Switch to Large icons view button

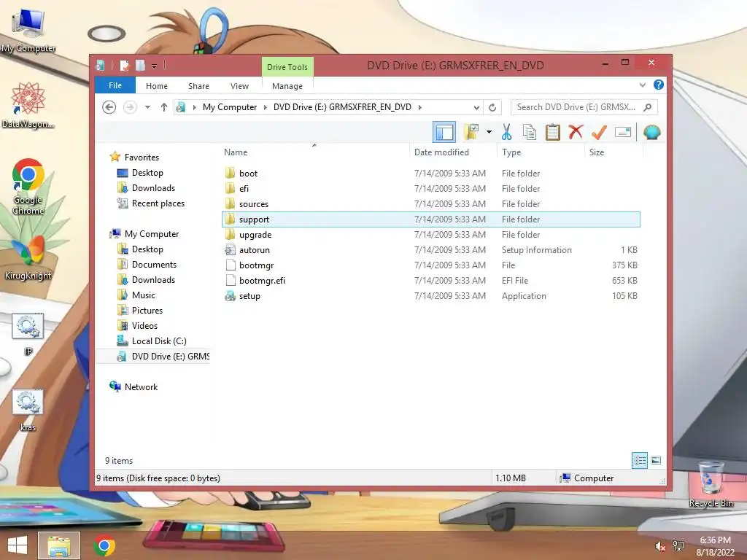tap(656, 460)
